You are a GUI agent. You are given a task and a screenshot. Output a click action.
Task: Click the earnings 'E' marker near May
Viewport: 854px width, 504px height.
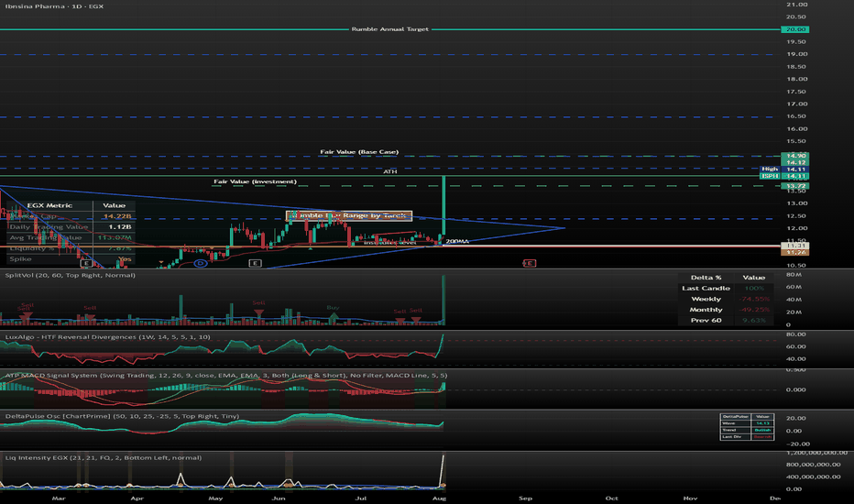click(x=255, y=263)
